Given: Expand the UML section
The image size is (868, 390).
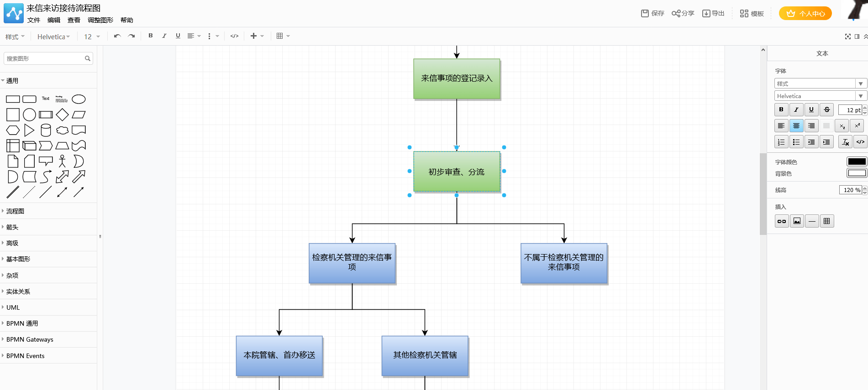Looking at the screenshot, I should [48, 307].
